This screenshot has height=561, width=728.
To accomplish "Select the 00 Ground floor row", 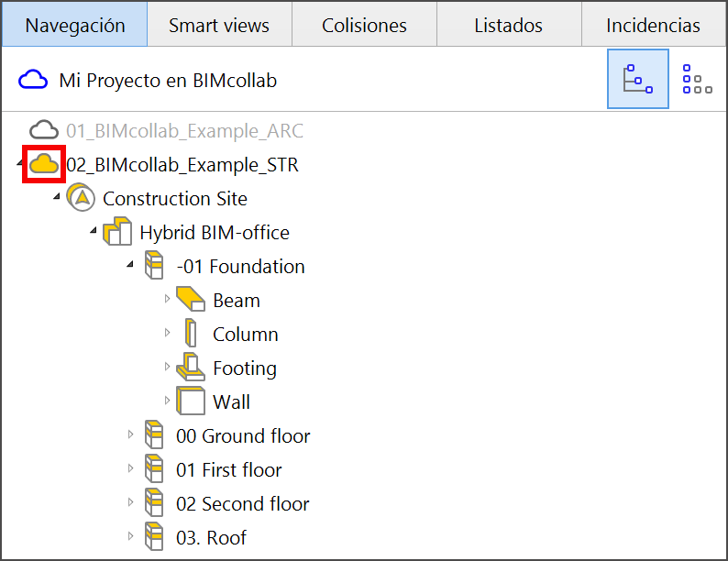I will 243,435.
